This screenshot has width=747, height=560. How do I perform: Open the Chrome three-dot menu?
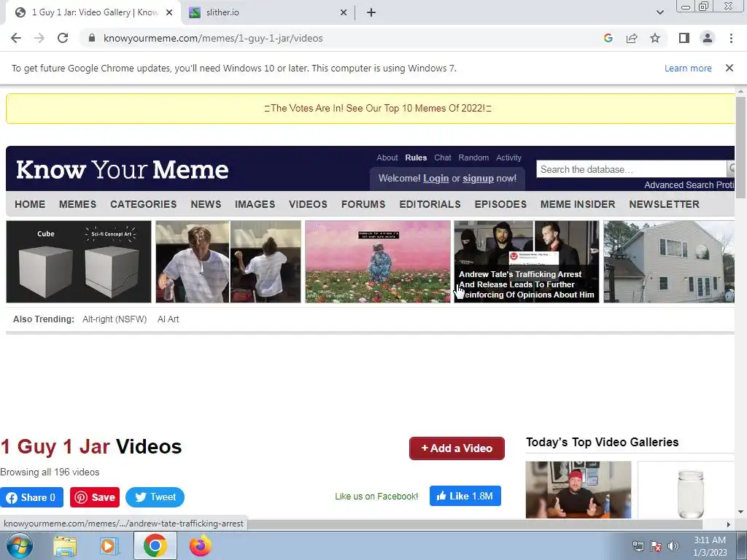[731, 38]
